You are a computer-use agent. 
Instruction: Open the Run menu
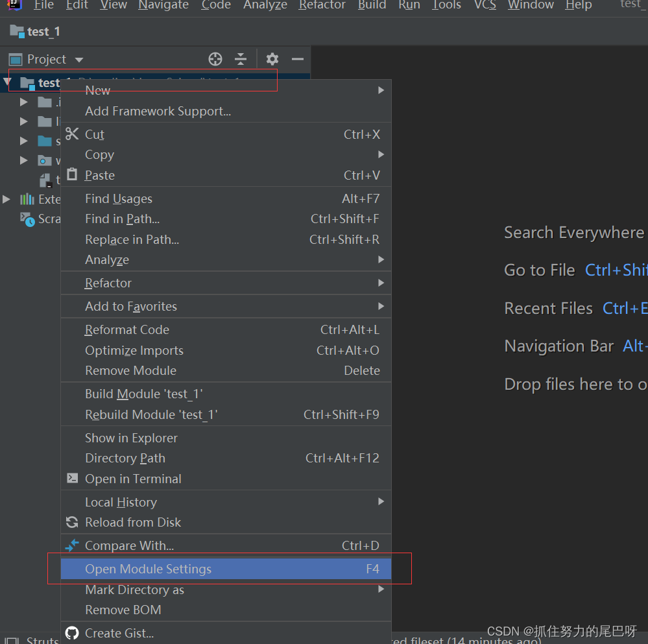tap(409, 5)
